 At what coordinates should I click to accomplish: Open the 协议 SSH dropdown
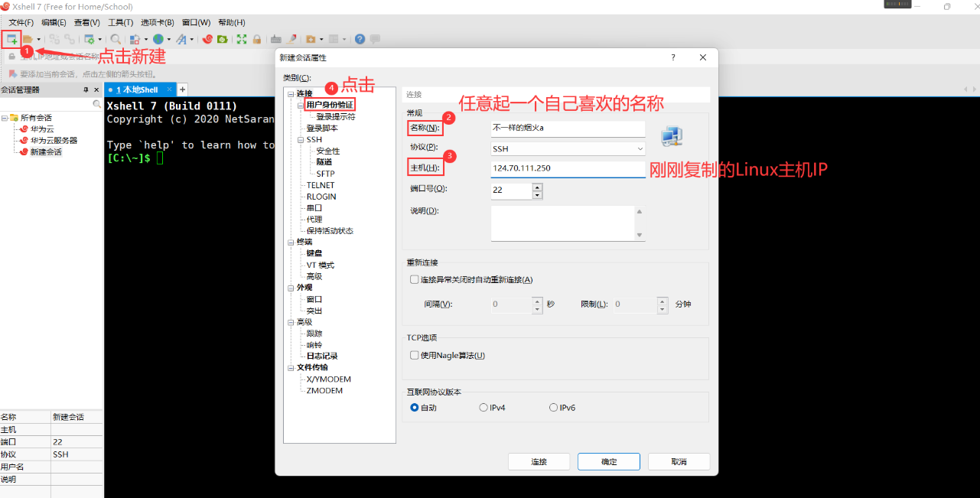tap(568, 148)
